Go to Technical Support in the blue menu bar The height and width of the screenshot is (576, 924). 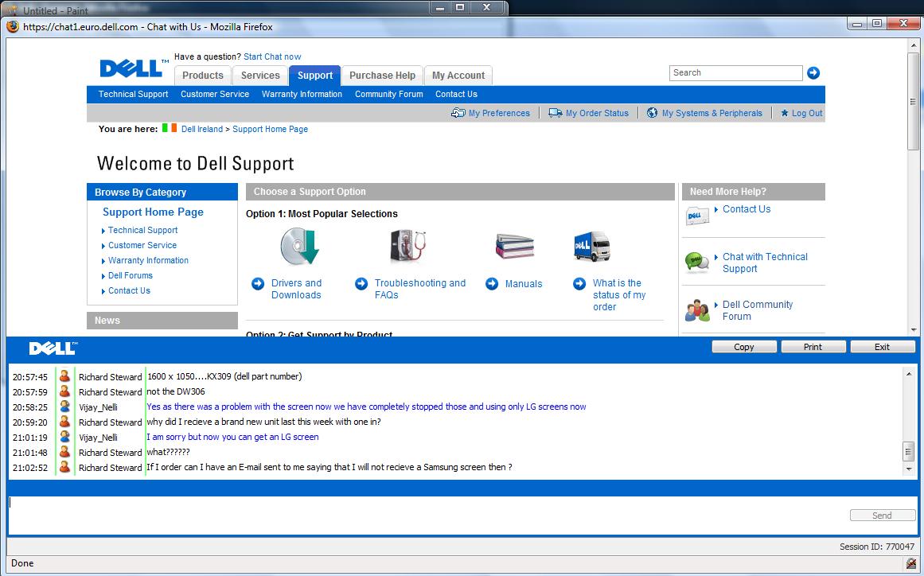(x=133, y=94)
